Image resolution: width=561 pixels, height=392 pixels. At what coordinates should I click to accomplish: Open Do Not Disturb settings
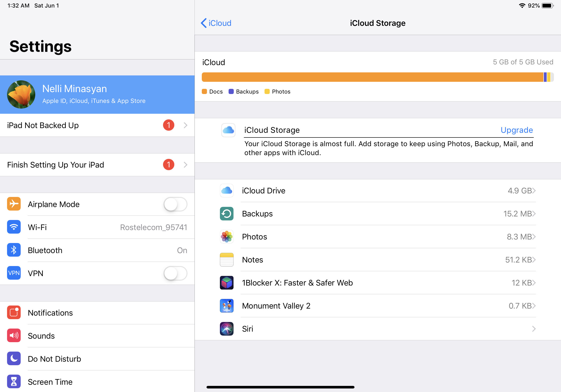pos(54,359)
